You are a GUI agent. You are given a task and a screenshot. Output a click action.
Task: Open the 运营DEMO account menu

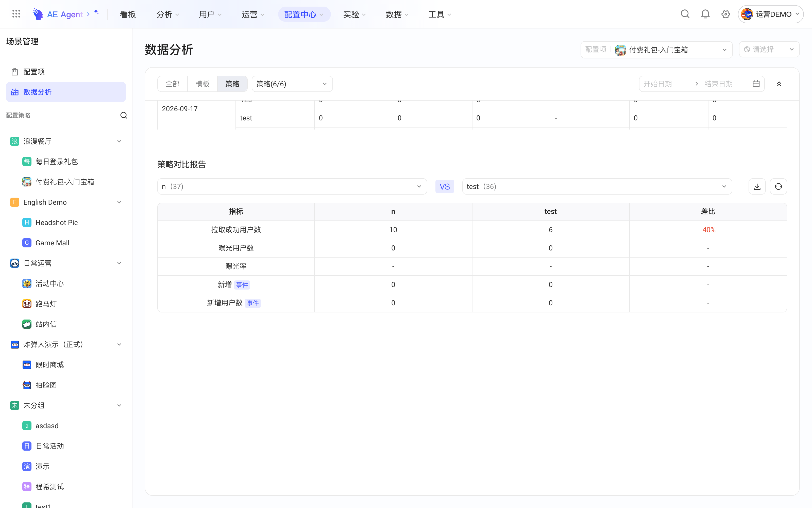coord(770,14)
